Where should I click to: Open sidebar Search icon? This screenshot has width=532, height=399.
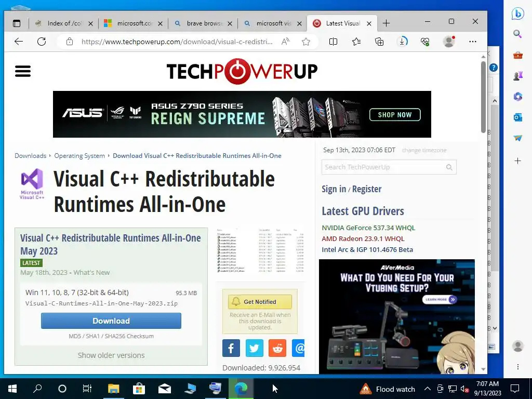click(517, 34)
